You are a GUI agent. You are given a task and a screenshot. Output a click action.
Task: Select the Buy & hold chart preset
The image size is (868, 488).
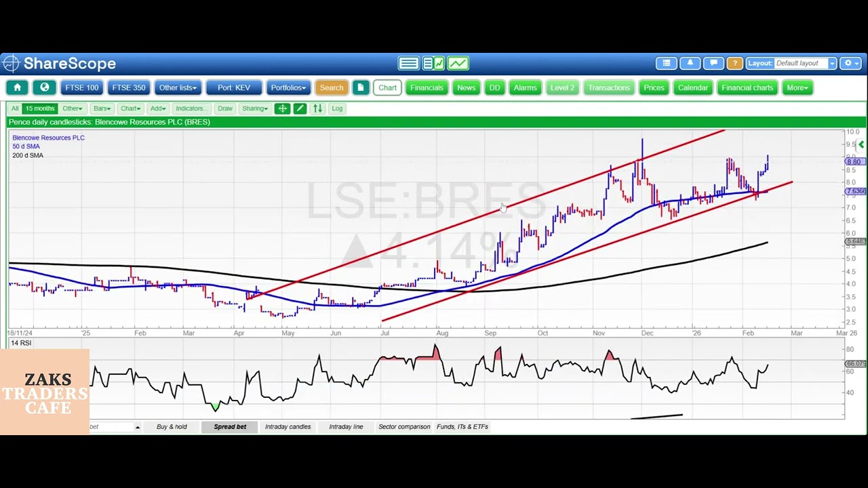172,427
